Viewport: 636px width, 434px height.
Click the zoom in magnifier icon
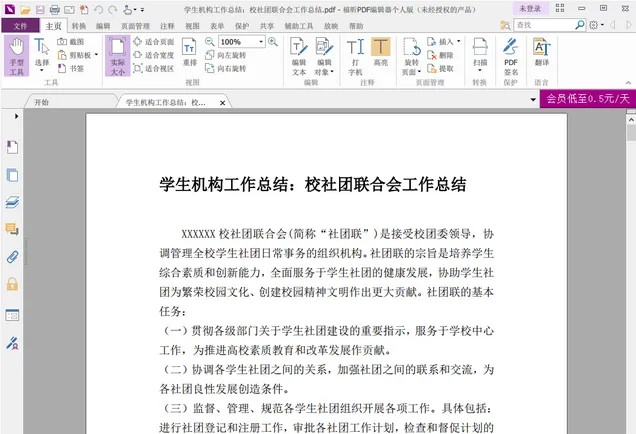273,41
